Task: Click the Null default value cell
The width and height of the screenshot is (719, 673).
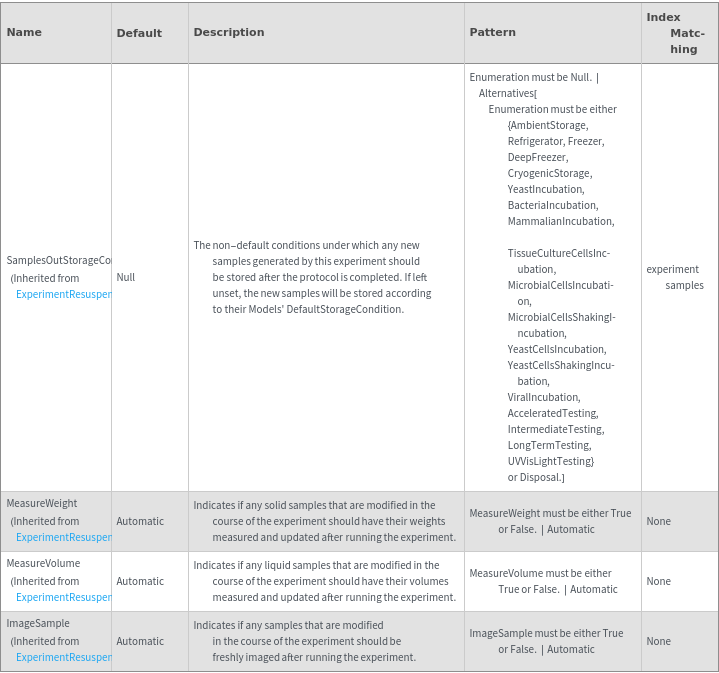Action: click(x=125, y=277)
